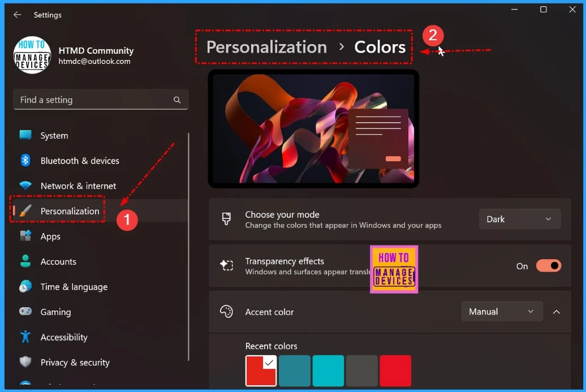This screenshot has height=392, width=586.
Task: Collapse the Accent color section chevron
Action: pos(557,312)
